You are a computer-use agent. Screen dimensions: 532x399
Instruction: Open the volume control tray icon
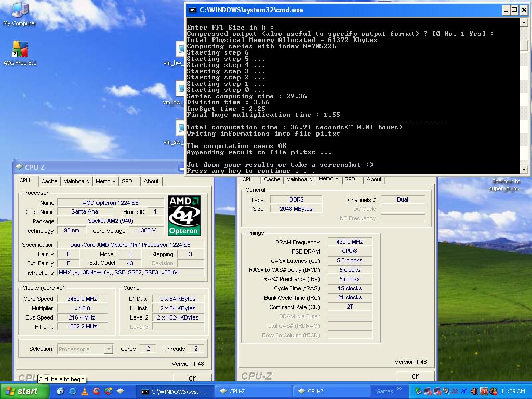(475, 391)
